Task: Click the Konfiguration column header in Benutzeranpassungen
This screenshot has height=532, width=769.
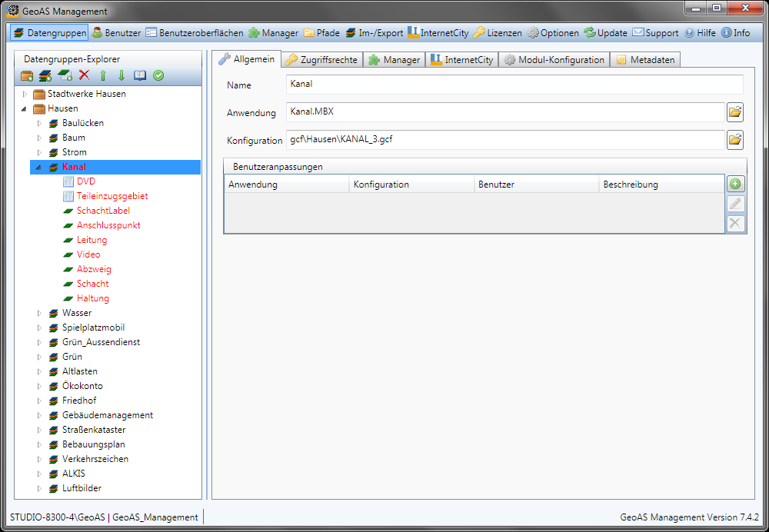Action: 411,185
